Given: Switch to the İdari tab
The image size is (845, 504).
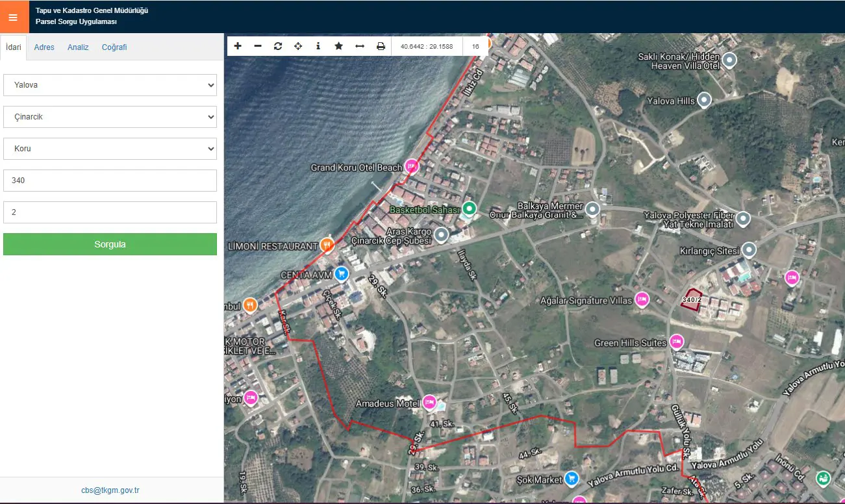Looking at the screenshot, I should [x=14, y=47].
